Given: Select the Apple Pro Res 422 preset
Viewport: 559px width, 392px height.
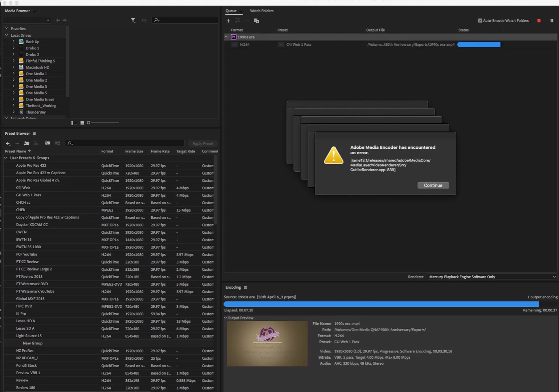Looking at the screenshot, I should pyautogui.click(x=109, y=166).
